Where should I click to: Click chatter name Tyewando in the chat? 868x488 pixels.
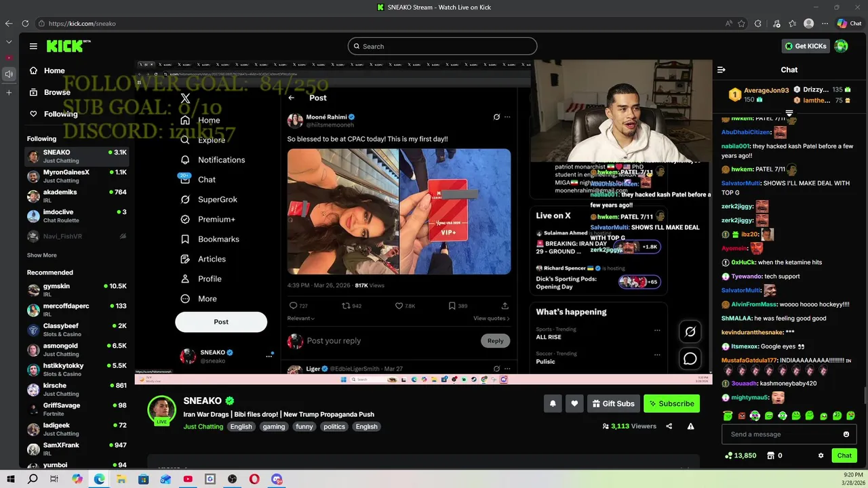pyautogui.click(x=747, y=277)
